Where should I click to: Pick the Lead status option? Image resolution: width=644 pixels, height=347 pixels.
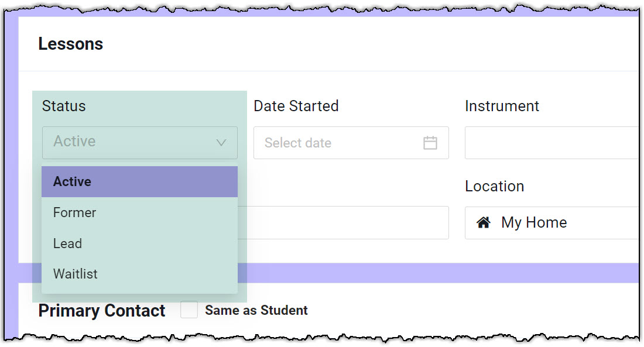(x=139, y=243)
